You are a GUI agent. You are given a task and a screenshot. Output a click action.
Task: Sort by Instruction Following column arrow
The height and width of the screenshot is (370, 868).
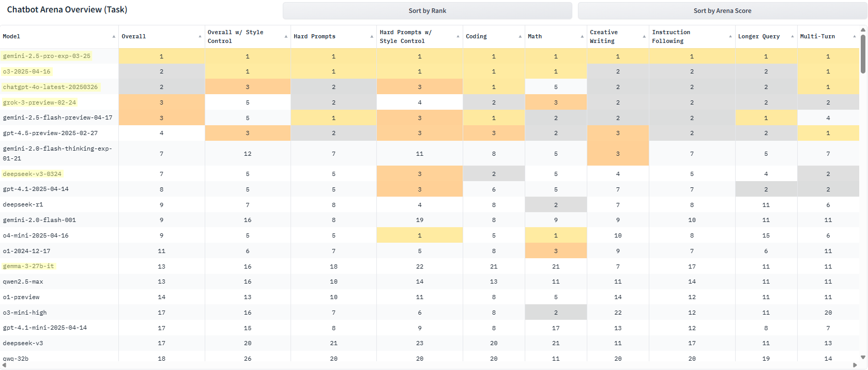tap(730, 37)
